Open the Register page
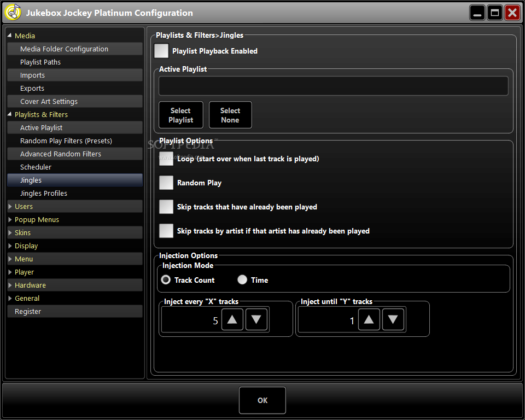This screenshot has width=525, height=420. tap(75, 311)
